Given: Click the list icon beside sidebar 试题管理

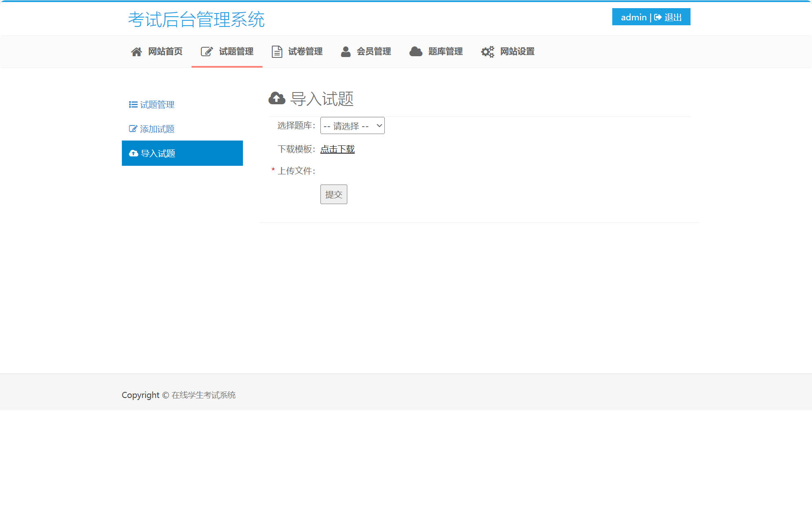Looking at the screenshot, I should [x=132, y=105].
